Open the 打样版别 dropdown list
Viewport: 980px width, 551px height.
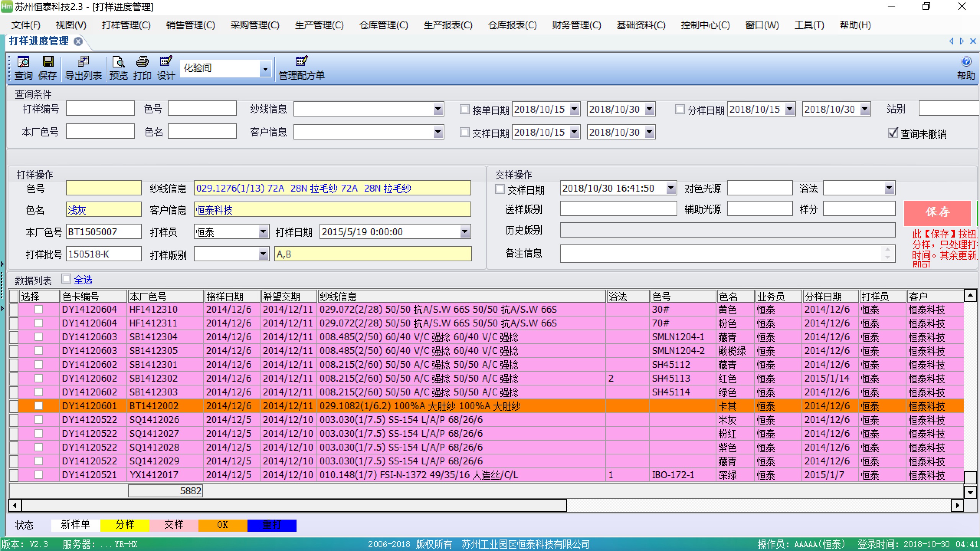(263, 254)
